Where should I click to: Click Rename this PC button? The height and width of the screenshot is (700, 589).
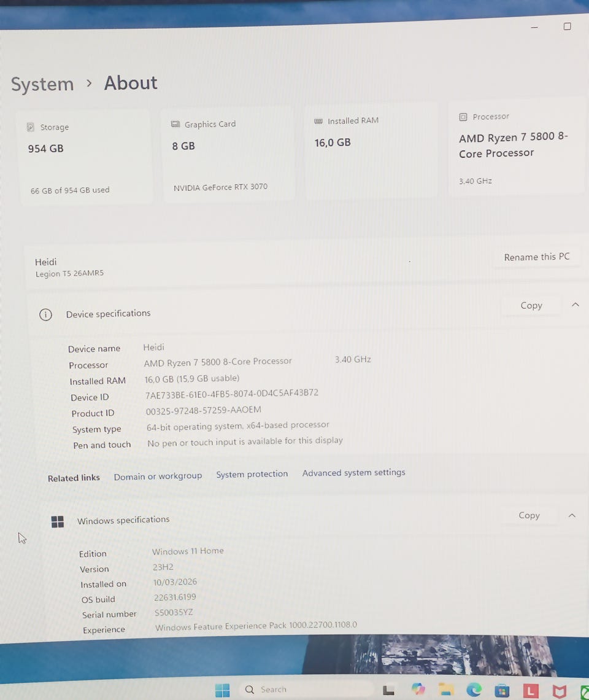pos(537,257)
